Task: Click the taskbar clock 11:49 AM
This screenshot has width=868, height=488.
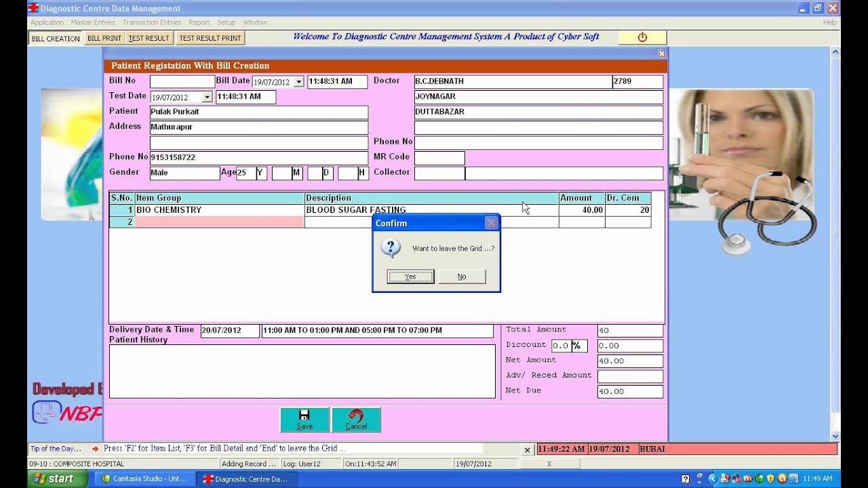Action: pos(818,479)
